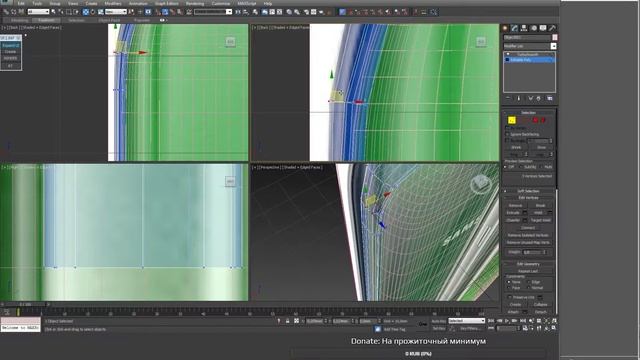
Task: Toggle Show End Result icon below modifier stack
Action: [x=519, y=98]
